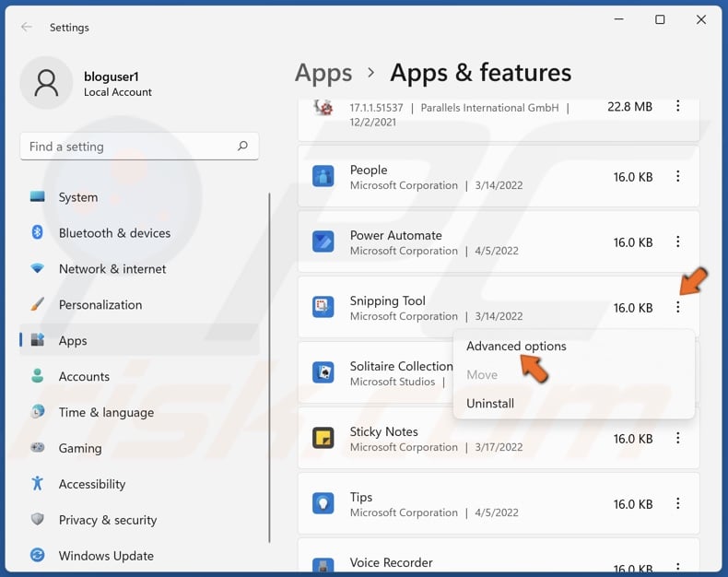
Task: Click the Solitaire Collection app icon
Action: (323, 372)
